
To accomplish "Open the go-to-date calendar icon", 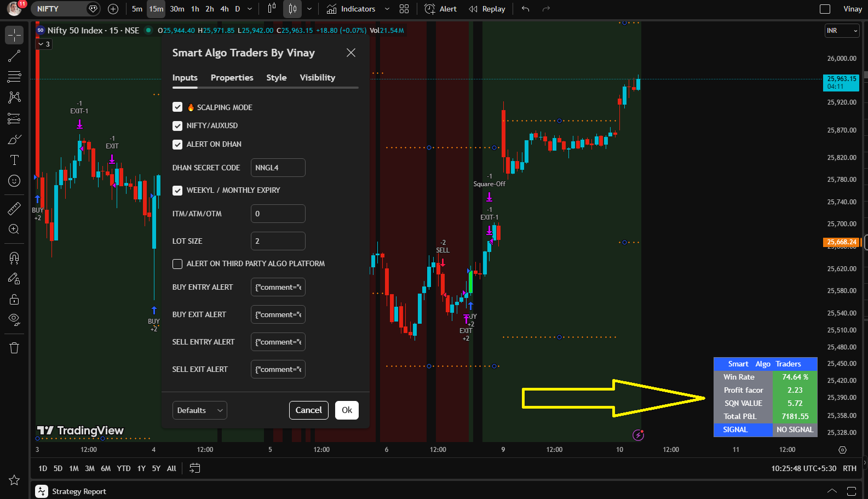I will (194, 468).
